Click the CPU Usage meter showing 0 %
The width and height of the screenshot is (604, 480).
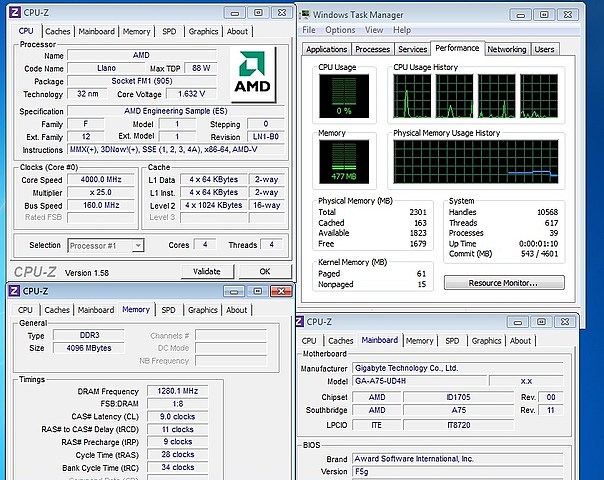[344, 96]
